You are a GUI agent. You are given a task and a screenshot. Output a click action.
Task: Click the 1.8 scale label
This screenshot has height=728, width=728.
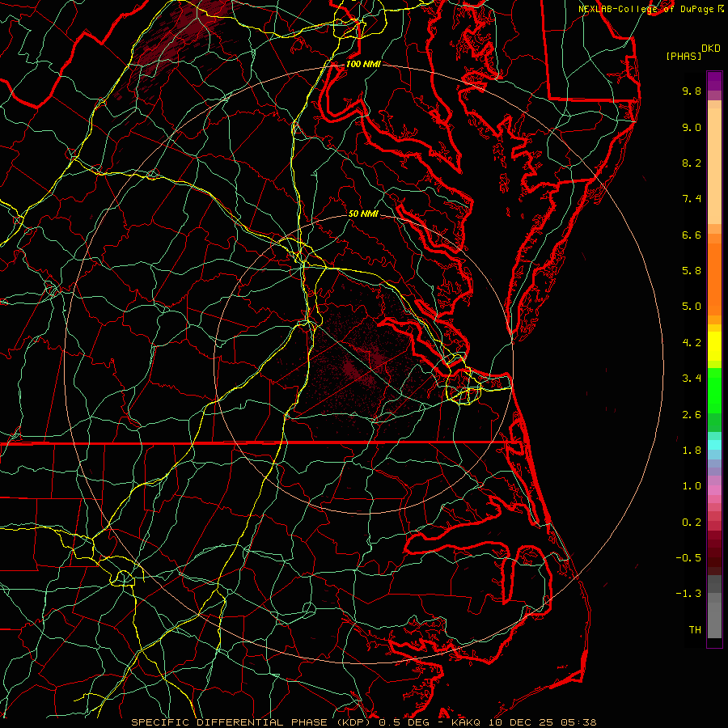[692, 451]
